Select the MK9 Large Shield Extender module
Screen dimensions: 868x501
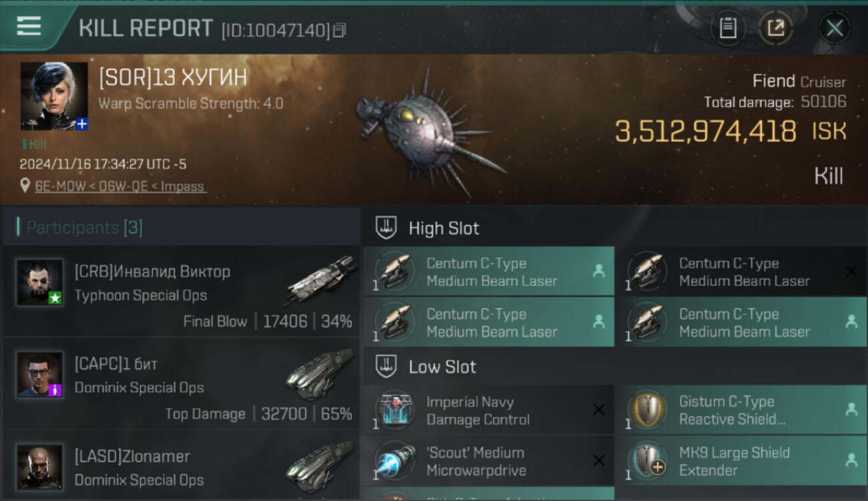coord(740,461)
